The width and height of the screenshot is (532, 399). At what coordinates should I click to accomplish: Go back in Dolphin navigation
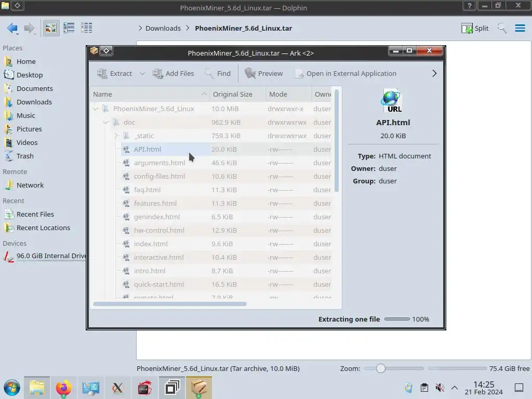tap(12, 28)
